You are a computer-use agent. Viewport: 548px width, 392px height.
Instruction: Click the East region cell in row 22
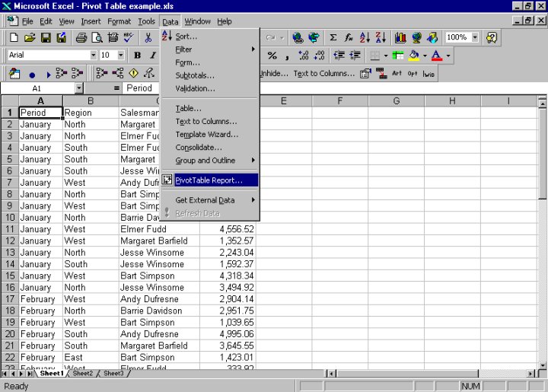(x=91, y=358)
